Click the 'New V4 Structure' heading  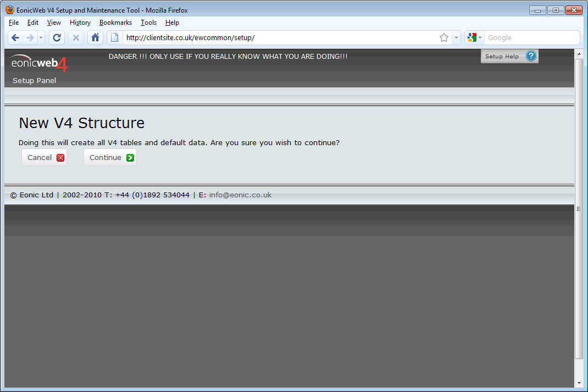click(x=82, y=123)
